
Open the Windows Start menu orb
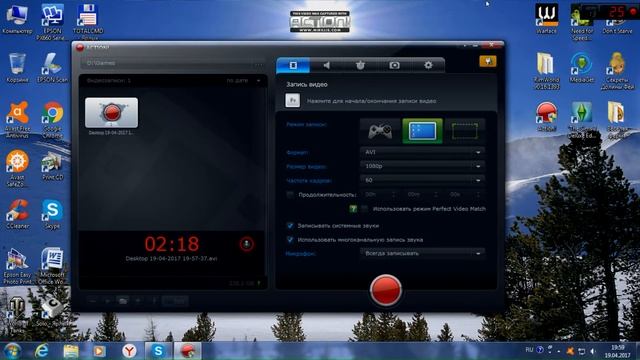[12, 351]
